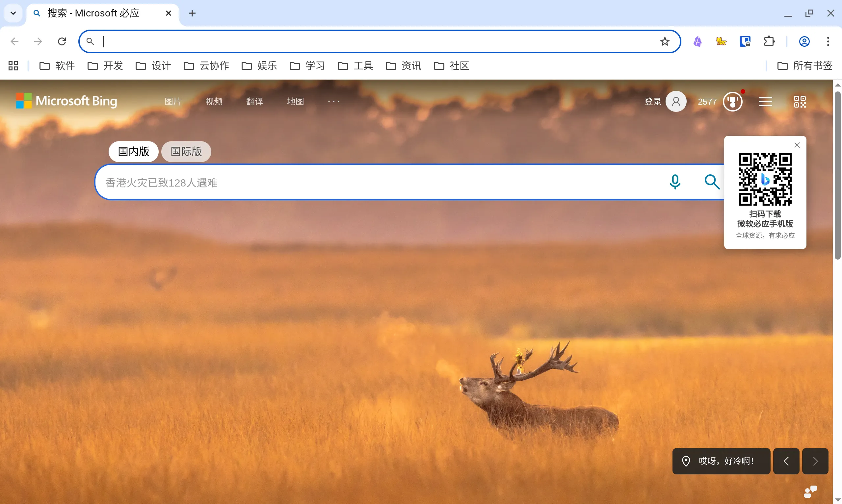This screenshot has height=504, width=842.
Task: Open the Bing hamburger menu
Action: 766,101
